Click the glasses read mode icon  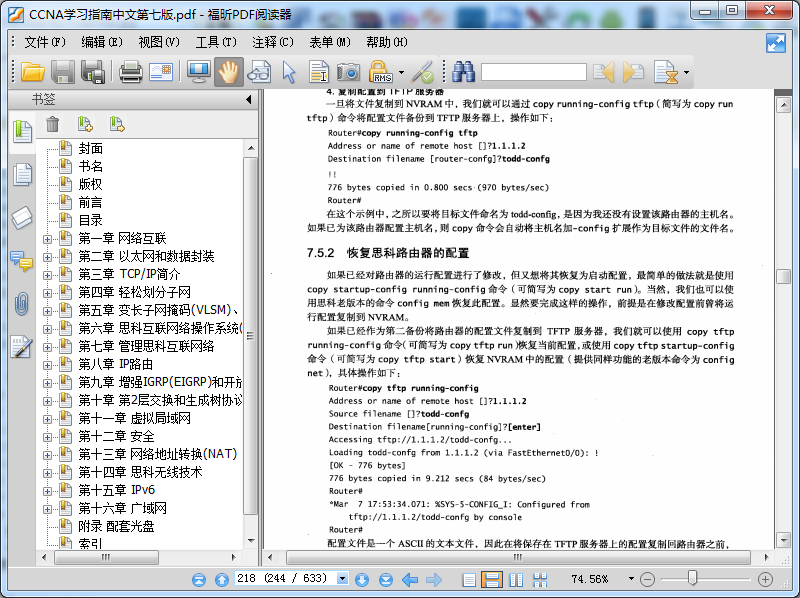pos(259,72)
